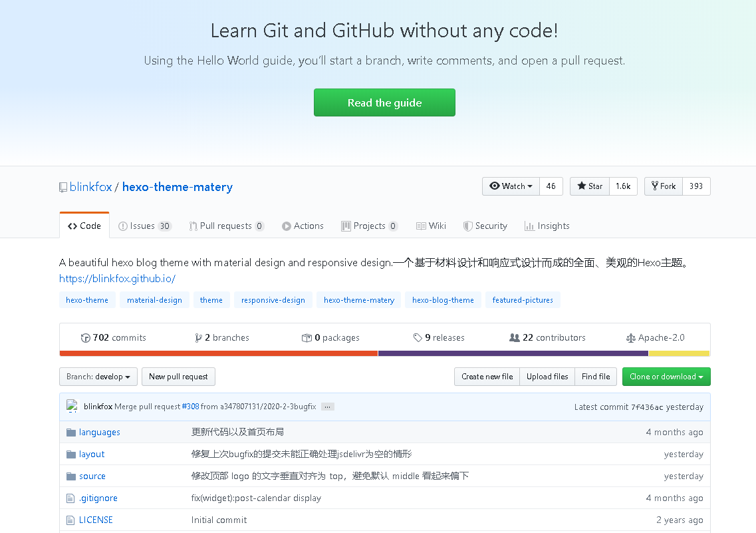Open the Branch: develop dropdown
Screen dimensions: 756x533
click(x=98, y=377)
